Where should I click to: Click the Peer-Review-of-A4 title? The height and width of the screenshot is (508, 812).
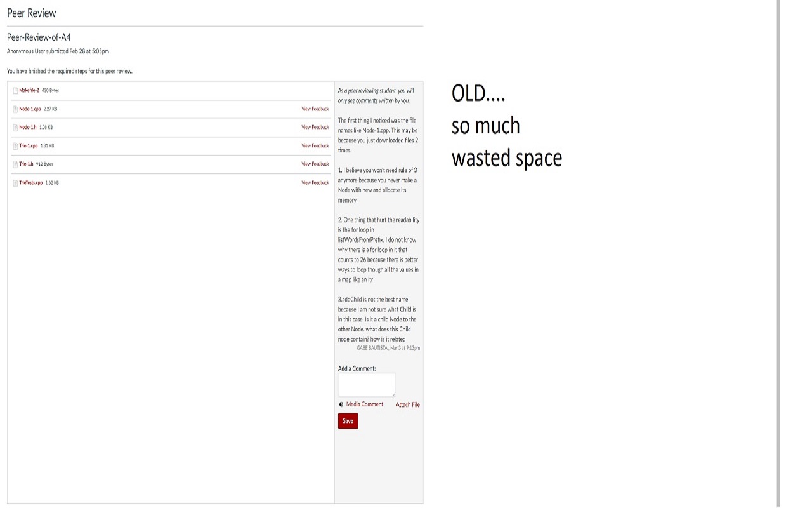[x=39, y=37]
